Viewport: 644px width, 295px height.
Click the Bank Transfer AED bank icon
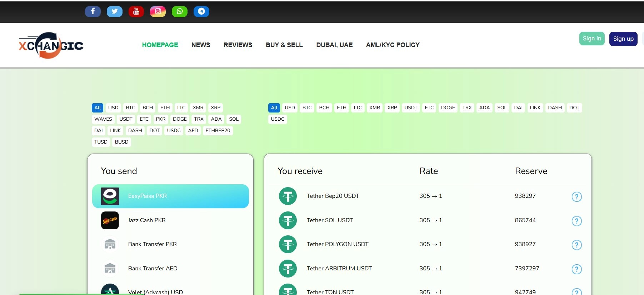tap(110, 269)
